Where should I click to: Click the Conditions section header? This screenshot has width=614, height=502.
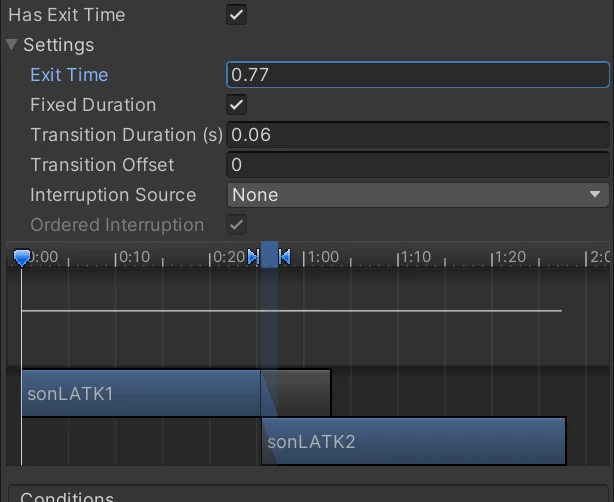pyautogui.click(x=67, y=497)
